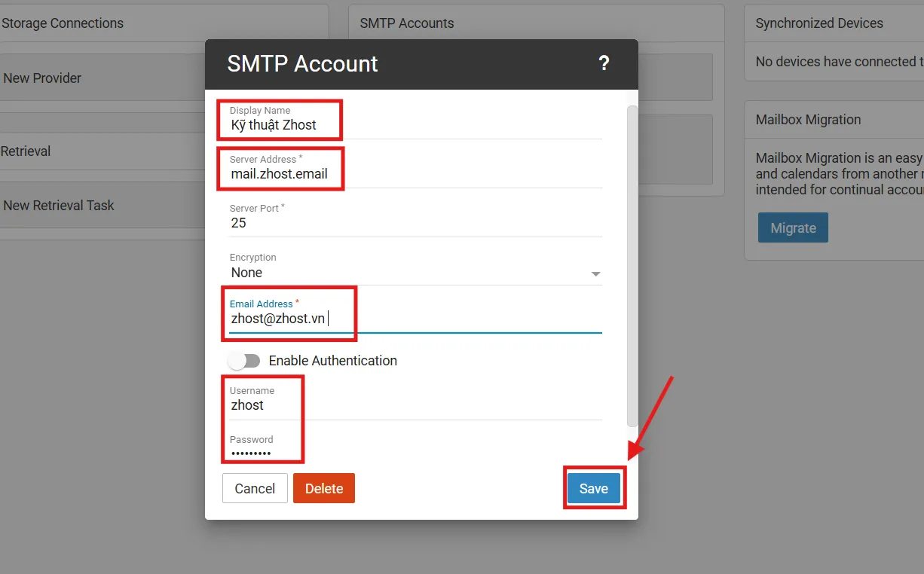This screenshot has height=574, width=924.
Task: Expand the Encryption dropdown
Action: tap(415, 273)
